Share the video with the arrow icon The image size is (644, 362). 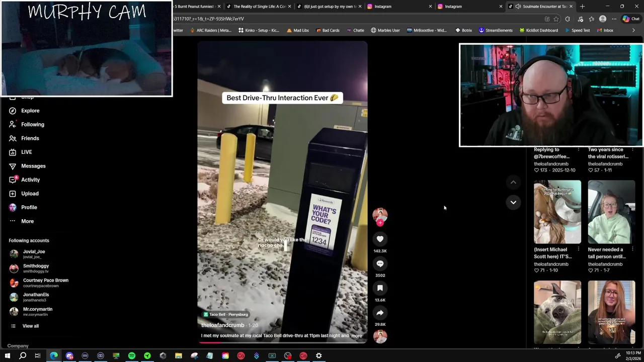(380, 313)
